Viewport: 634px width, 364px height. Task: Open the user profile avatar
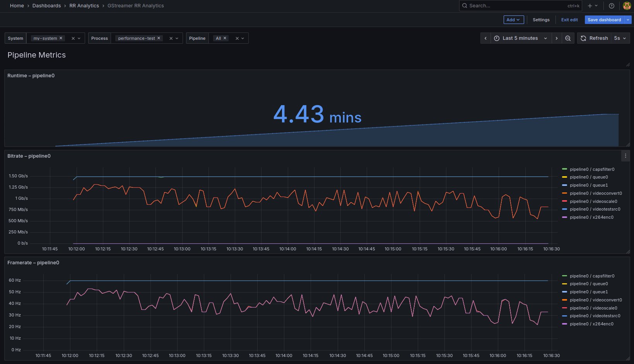coord(627,6)
